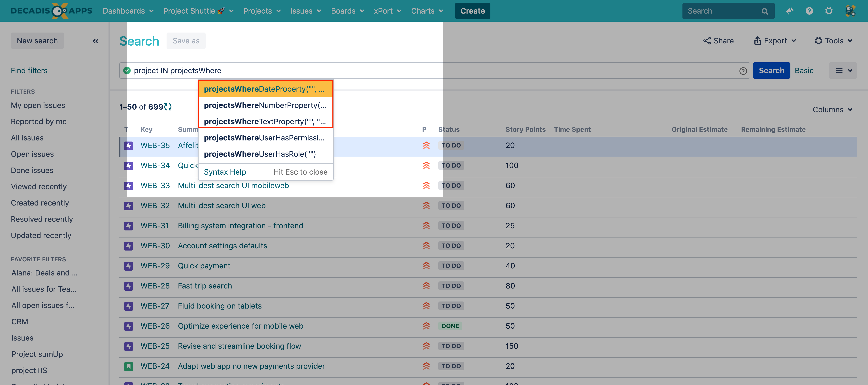Expand the Project Shuttle menu
Image resolution: width=868 pixels, height=385 pixels.
tap(199, 11)
